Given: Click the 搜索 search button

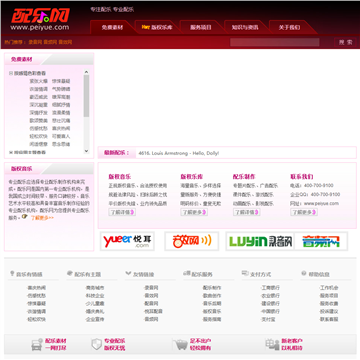Looking at the screenshot, I should (x=345, y=42).
